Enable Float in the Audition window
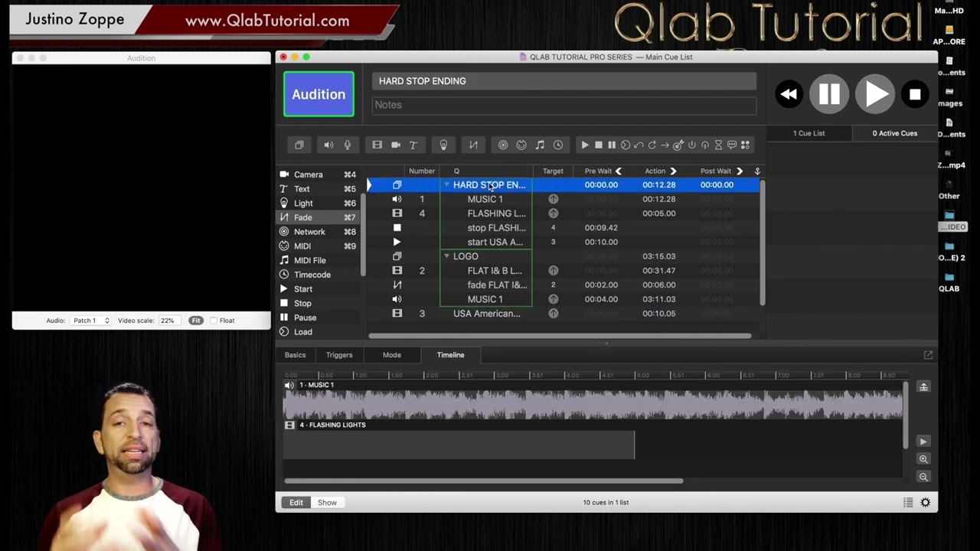The width and height of the screenshot is (980, 551). (x=214, y=321)
